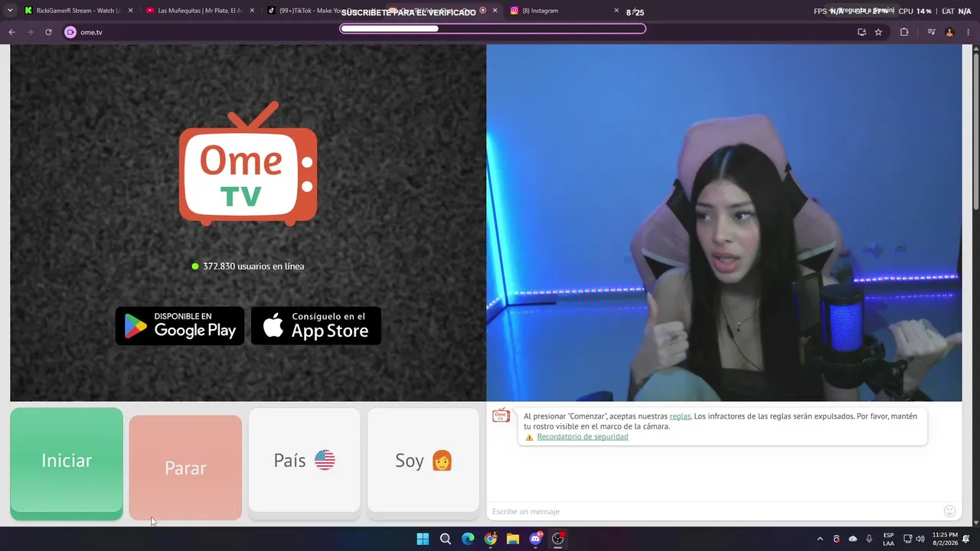Click the microphone icon in system tray

click(x=869, y=539)
